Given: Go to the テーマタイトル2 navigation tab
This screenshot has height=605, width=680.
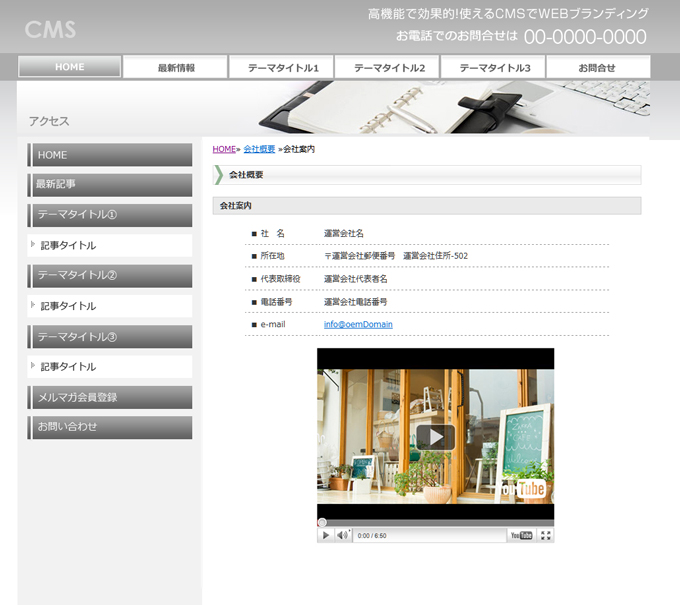Looking at the screenshot, I should click(x=389, y=68).
